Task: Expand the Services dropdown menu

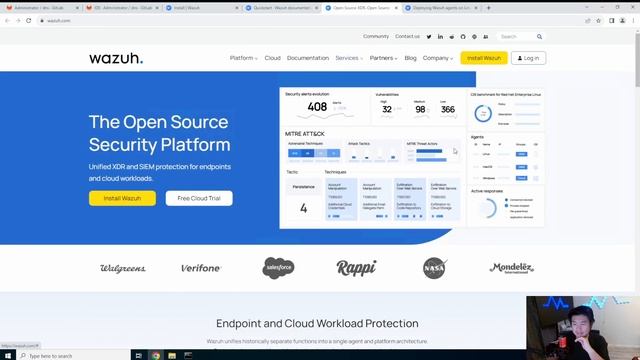Action: point(349,58)
